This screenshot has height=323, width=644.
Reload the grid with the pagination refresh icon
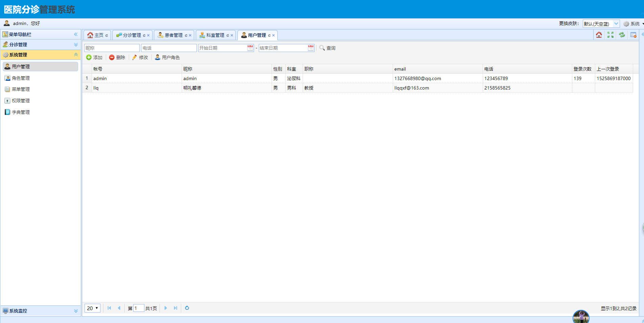pos(187,308)
